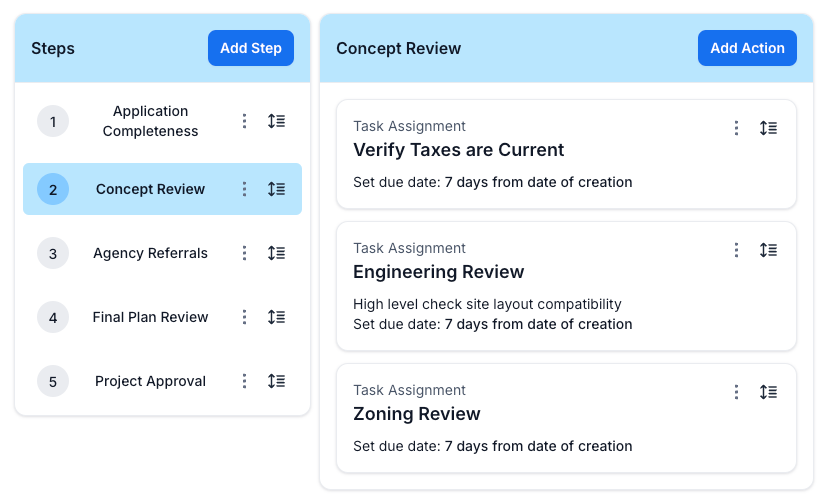The height and width of the screenshot is (501, 825).
Task: Open three-dot menu for Concept Review step
Action: pos(244,189)
